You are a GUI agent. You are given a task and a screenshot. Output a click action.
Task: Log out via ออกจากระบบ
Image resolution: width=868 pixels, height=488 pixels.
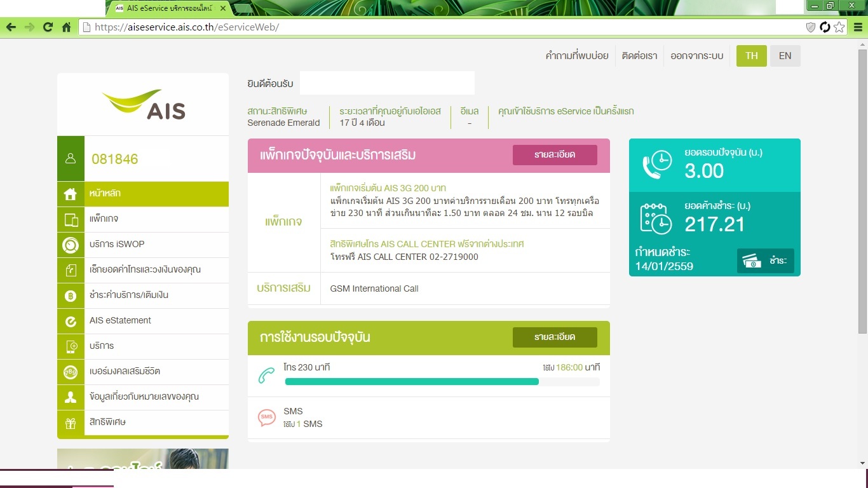point(697,56)
